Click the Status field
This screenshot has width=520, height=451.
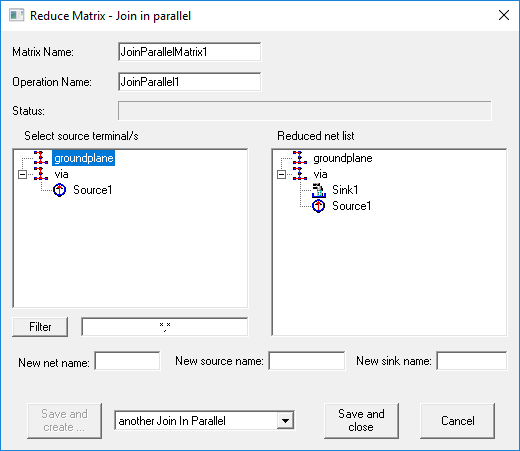[305, 111]
